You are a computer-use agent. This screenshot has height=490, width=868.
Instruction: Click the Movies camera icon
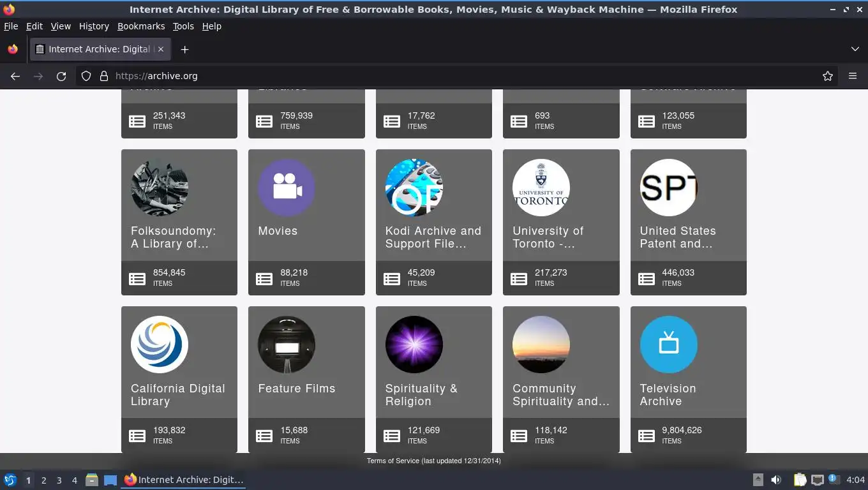point(287,188)
